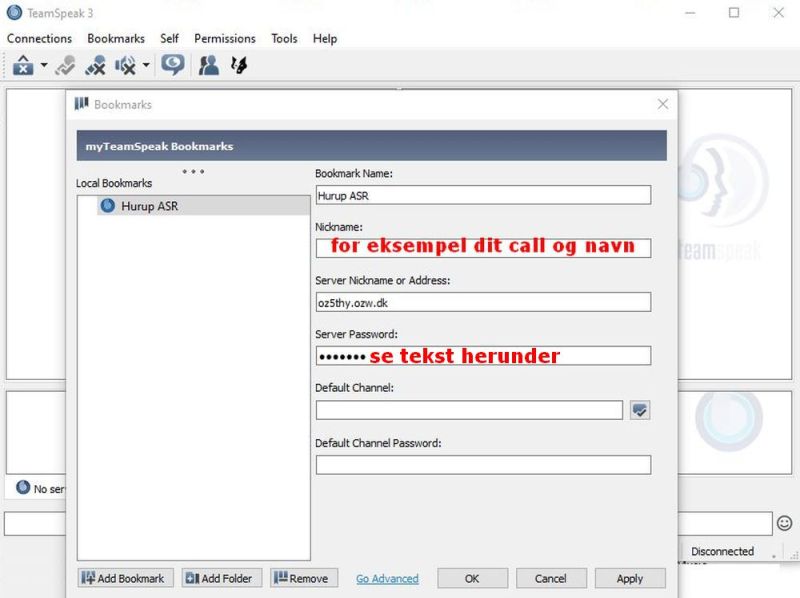The height and width of the screenshot is (598, 800).
Task: Toggle the Mute Speakers toolbar icon
Action: coord(126,65)
